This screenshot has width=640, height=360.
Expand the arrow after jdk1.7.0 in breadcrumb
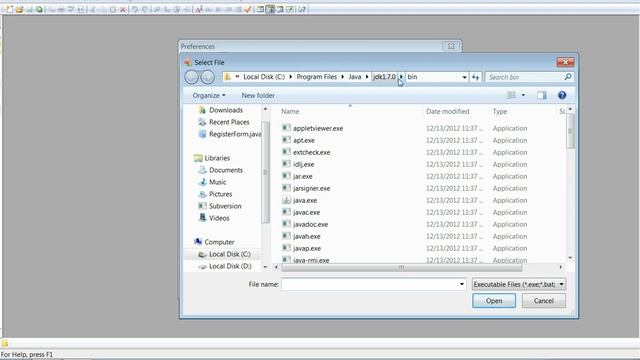(401, 77)
